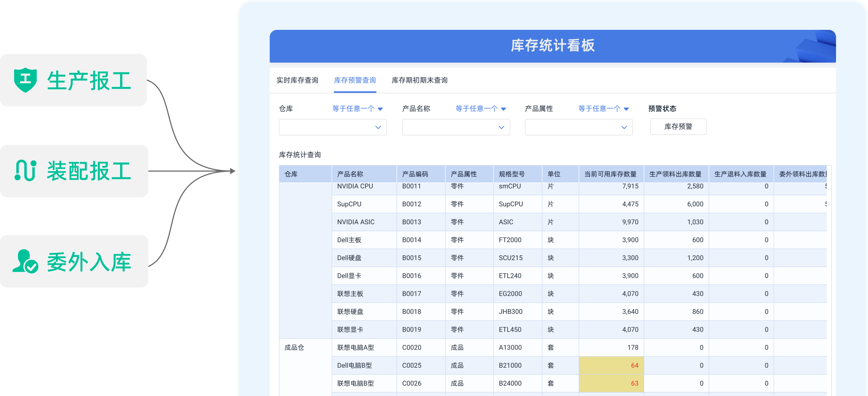This screenshot has height=396, width=868.
Task: Open the 产品名称 value dropdown box
Action: point(456,127)
